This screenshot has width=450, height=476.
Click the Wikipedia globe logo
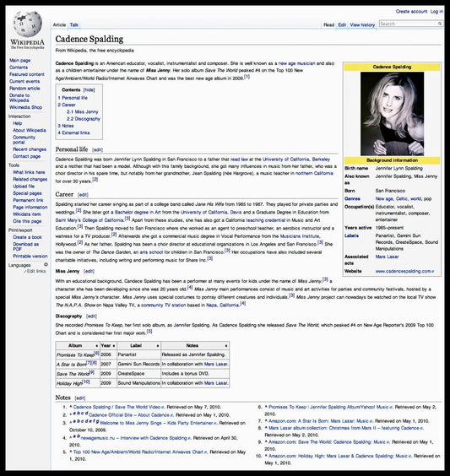[27, 24]
